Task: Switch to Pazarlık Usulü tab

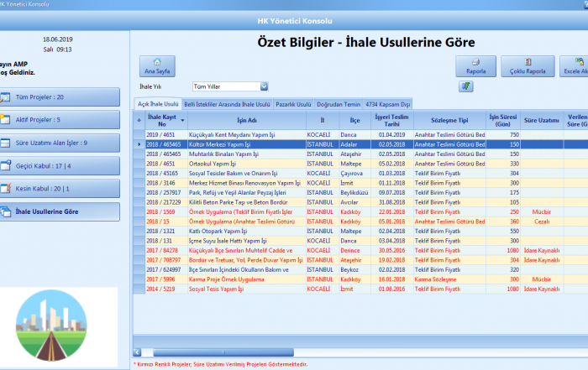Action: (x=294, y=104)
